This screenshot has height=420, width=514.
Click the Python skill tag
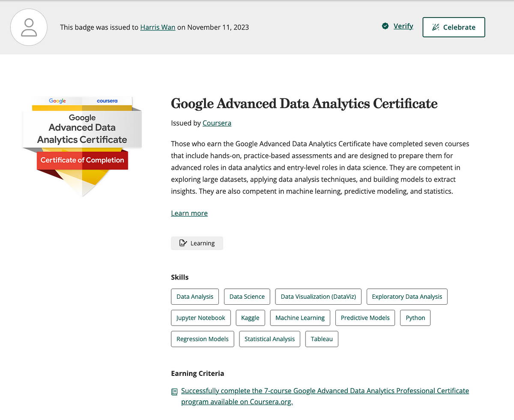click(x=415, y=318)
